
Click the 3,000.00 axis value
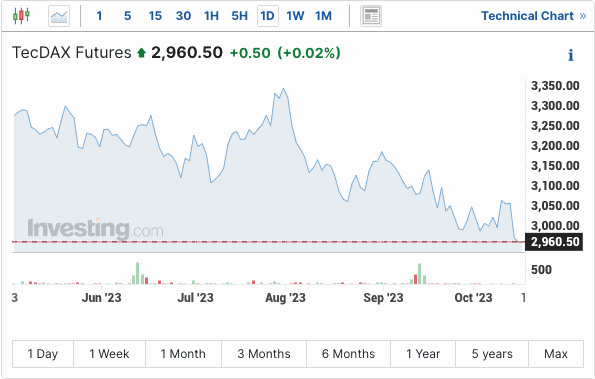point(555,226)
